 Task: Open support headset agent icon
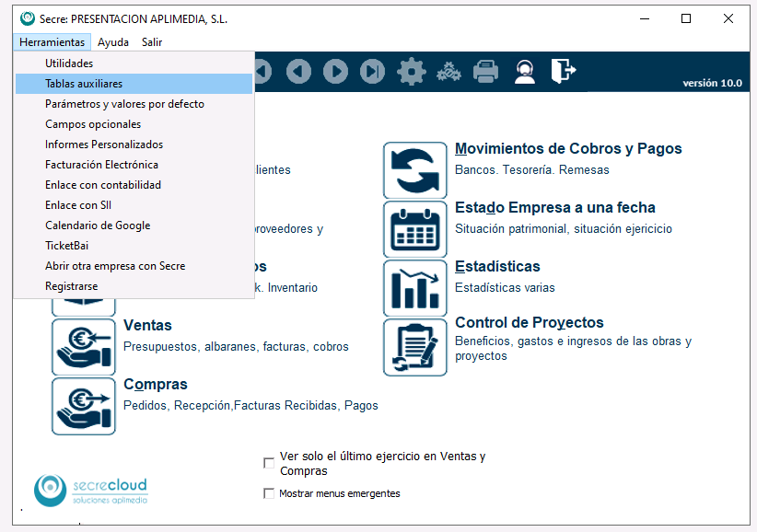pos(524,71)
